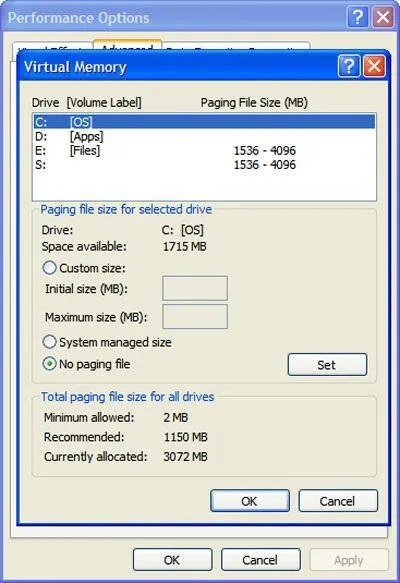400x583 pixels.
Task: Select drive S: row
Action: coord(204,164)
